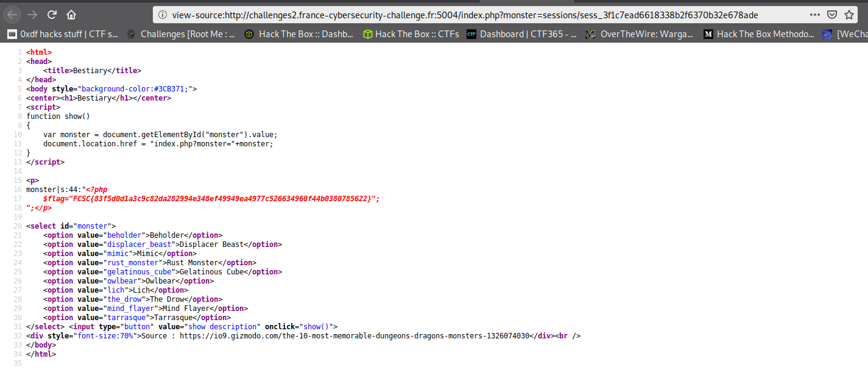868x389 pixels.
Task: Click the h1 Bestiary center line
Action: point(99,98)
